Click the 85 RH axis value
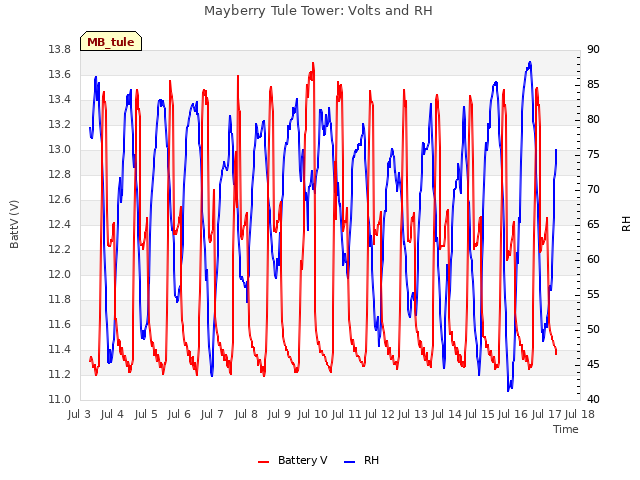This screenshot has width=640, height=480. 593,85
